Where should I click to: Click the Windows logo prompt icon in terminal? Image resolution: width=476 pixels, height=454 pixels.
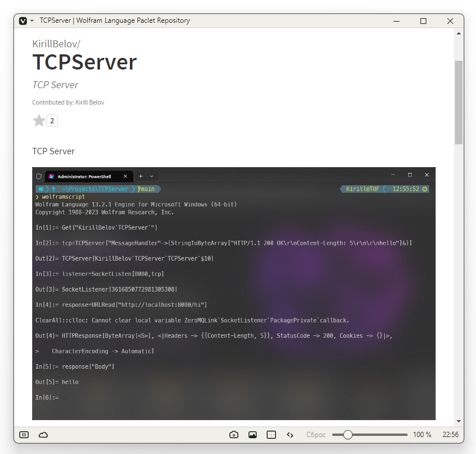click(x=41, y=189)
